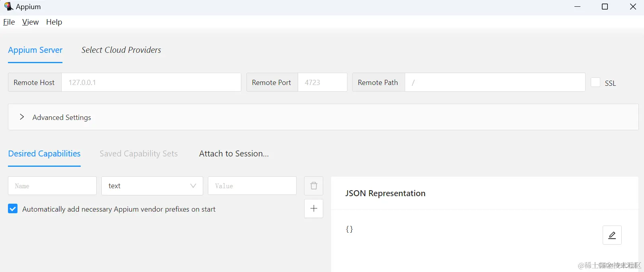Add a new capability with plus button
The height and width of the screenshot is (272, 644).
click(314, 208)
